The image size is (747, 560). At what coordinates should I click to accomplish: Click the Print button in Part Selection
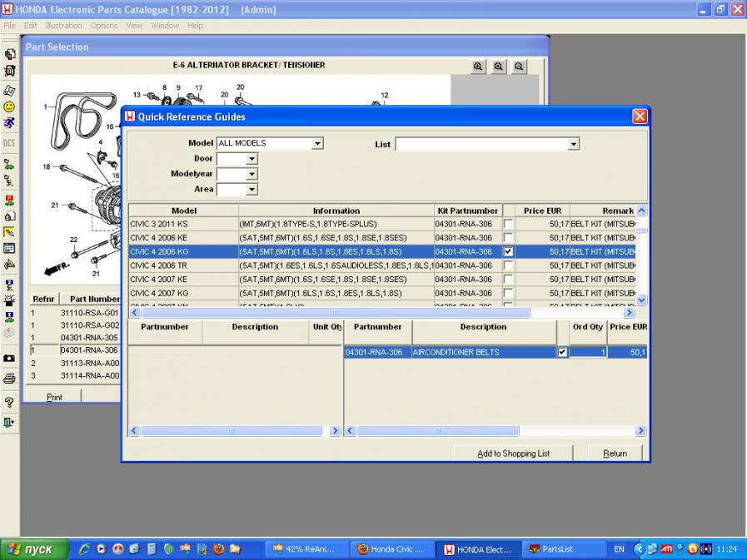click(x=54, y=397)
